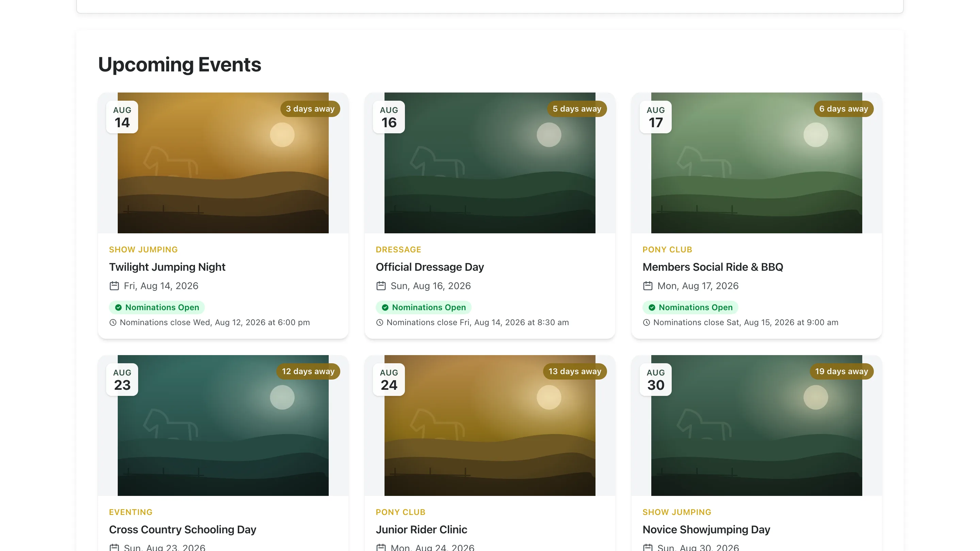Viewport: 980px width, 551px height.
Task: Open the Junior Rider Clinic event image
Action: (490, 425)
